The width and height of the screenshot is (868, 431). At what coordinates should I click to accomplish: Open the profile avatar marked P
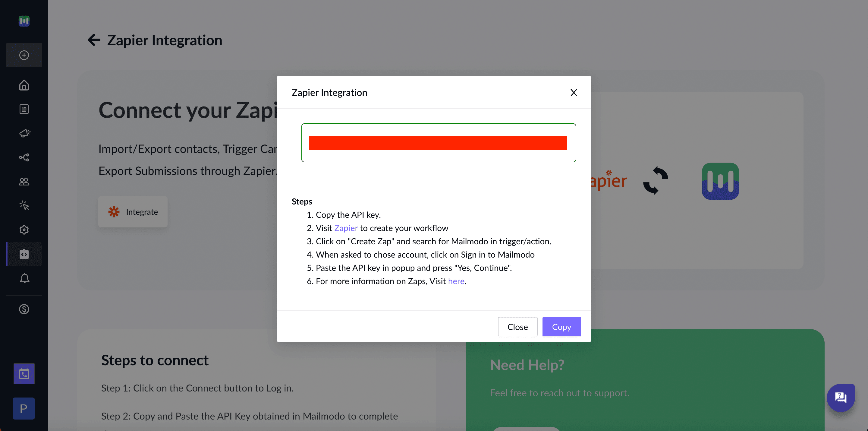point(23,408)
